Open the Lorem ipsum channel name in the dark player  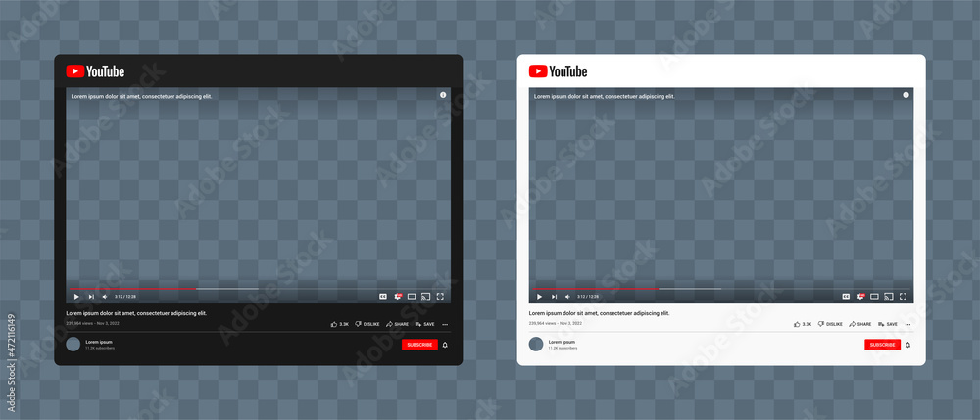coord(99,342)
